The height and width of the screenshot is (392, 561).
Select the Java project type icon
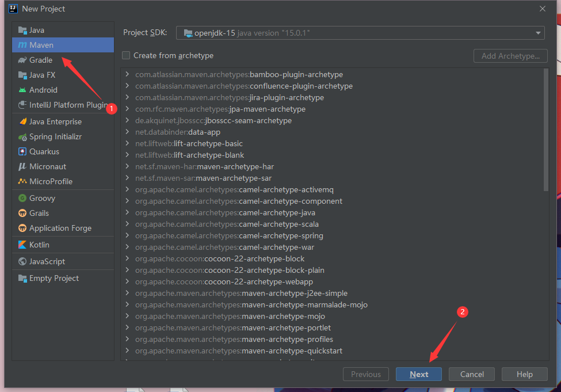[x=22, y=31]
